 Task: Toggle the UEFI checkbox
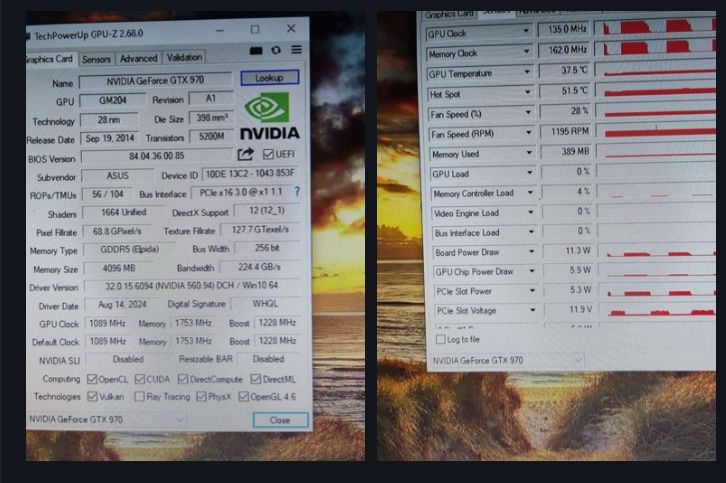[x=268, y=154]
